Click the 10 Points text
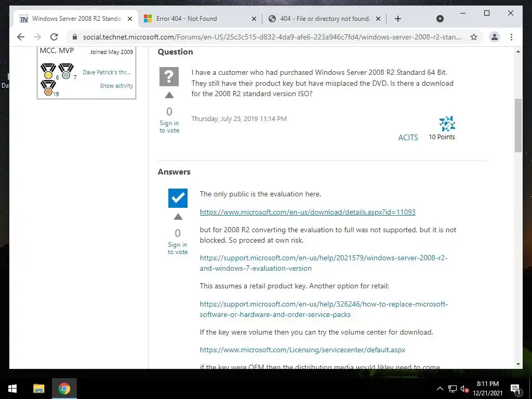Screen dimensions: 532x399 coord(442,137)
